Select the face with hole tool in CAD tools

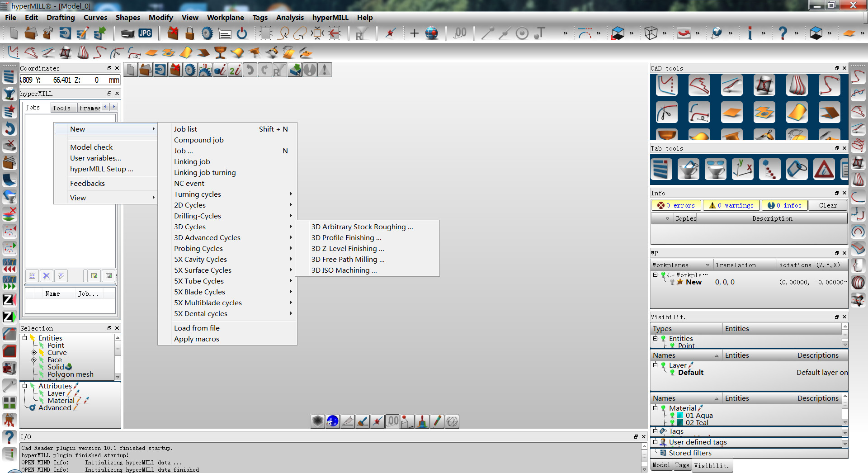(x=764, y=112)
